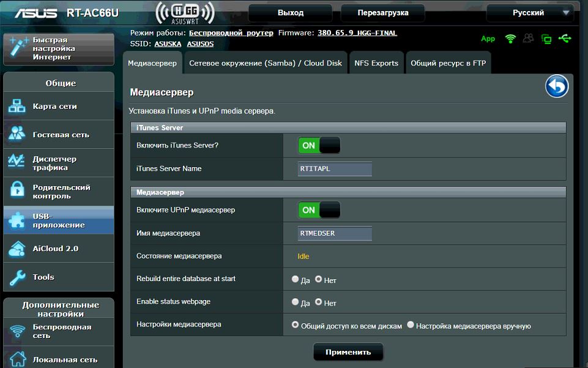Toggle the UPnP медиасервер ON switch
This screenshot has width=588, height=368.
(x=319, y=209)
